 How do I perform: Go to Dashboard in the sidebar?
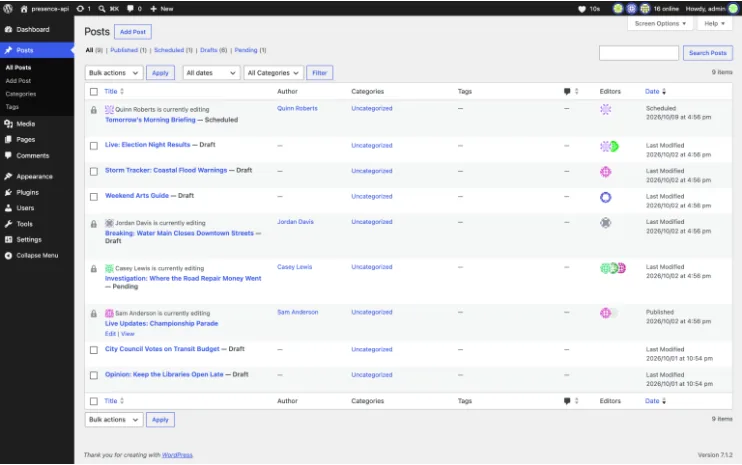coord(37,29)
